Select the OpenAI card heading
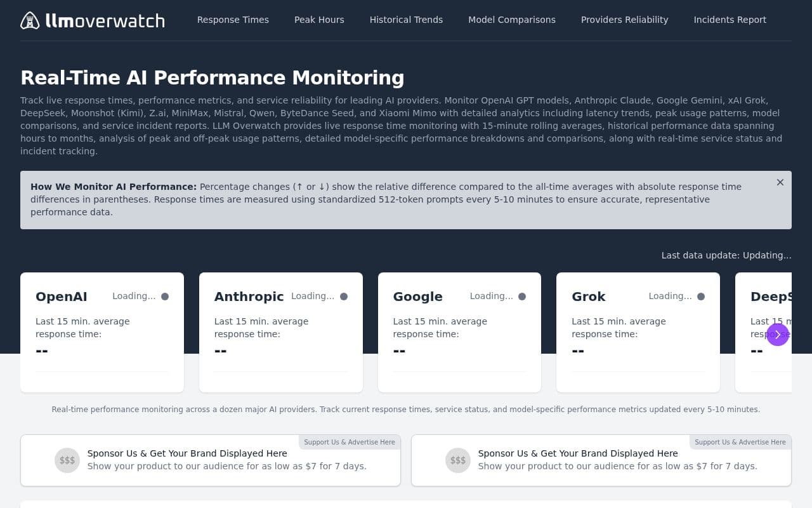Viewport: 812px width, 508px height. (x=62, y=297)
